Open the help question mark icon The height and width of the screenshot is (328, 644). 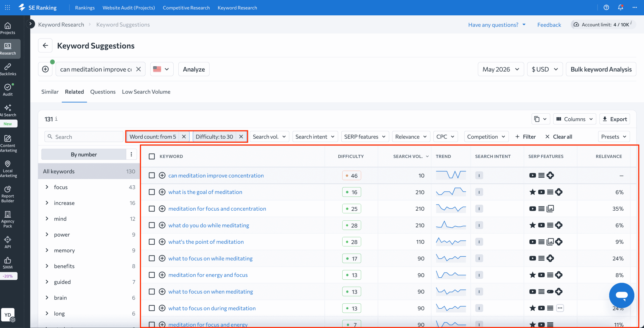[606, 8]
